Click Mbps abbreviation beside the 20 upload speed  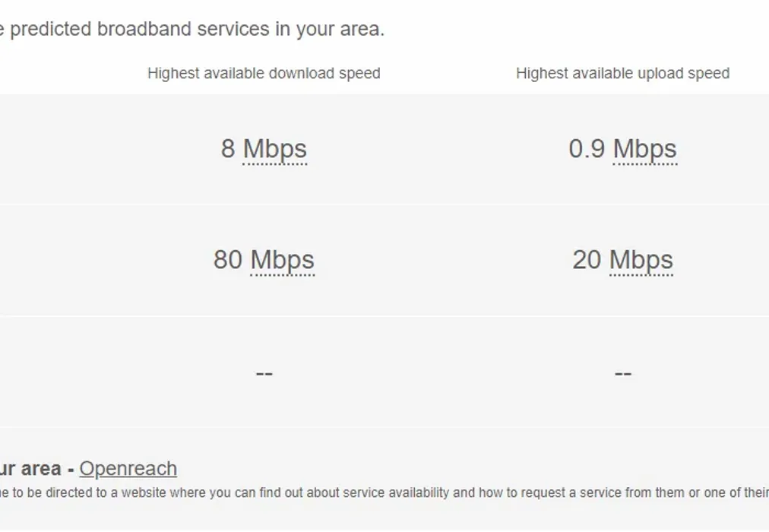pos(641,260)
